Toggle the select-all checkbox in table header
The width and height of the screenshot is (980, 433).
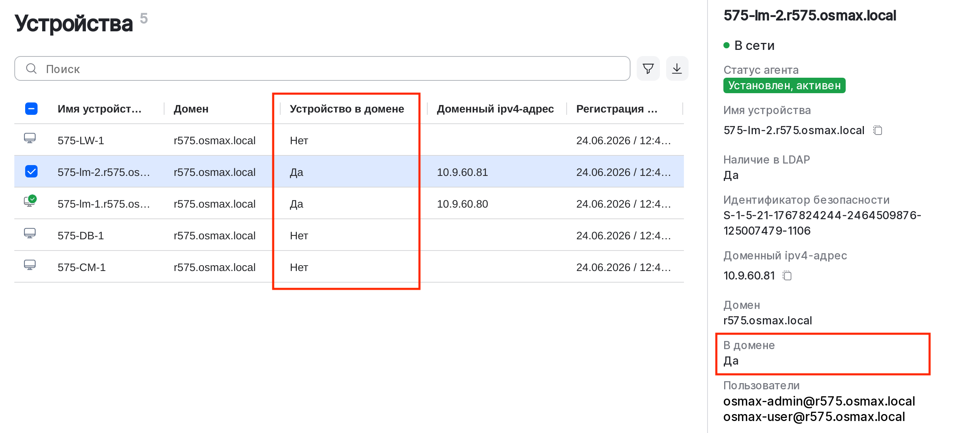31,109
